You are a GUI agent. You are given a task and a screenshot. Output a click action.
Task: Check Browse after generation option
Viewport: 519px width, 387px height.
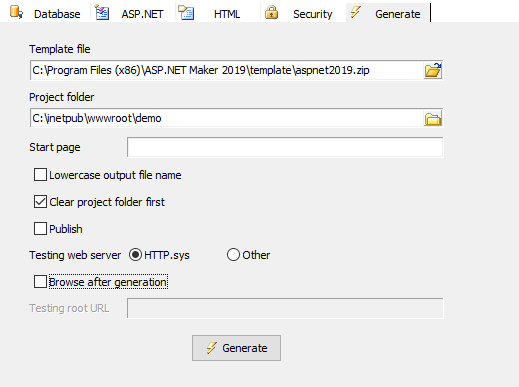click(40, 282)
